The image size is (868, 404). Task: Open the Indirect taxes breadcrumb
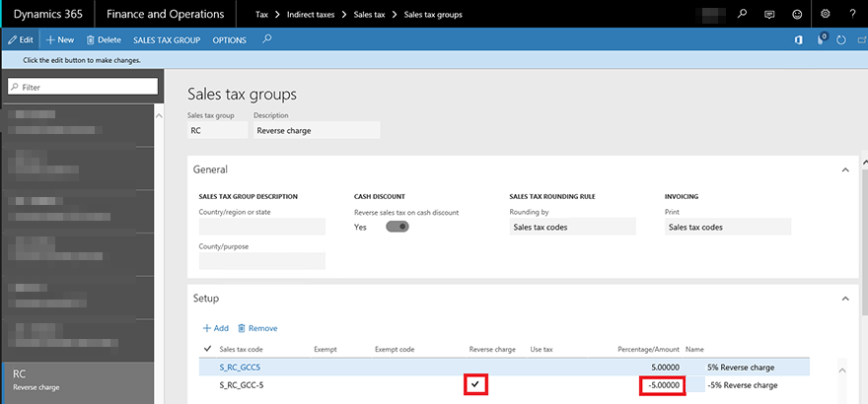pyautogui.click(x=311, y=15)
